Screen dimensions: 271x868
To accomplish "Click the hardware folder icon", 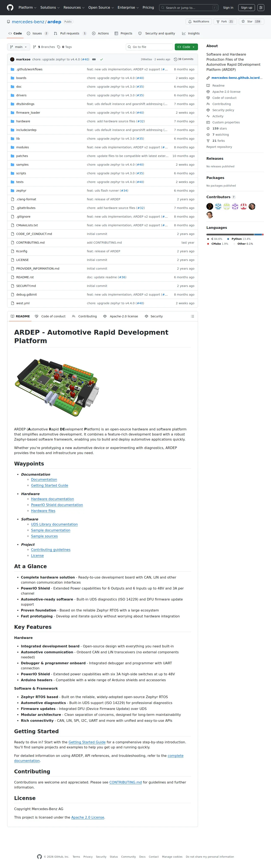I will [x=12, y=121].
